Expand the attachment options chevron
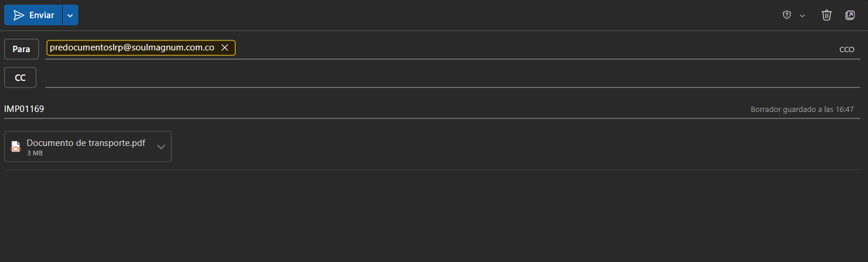 [161, 147]
